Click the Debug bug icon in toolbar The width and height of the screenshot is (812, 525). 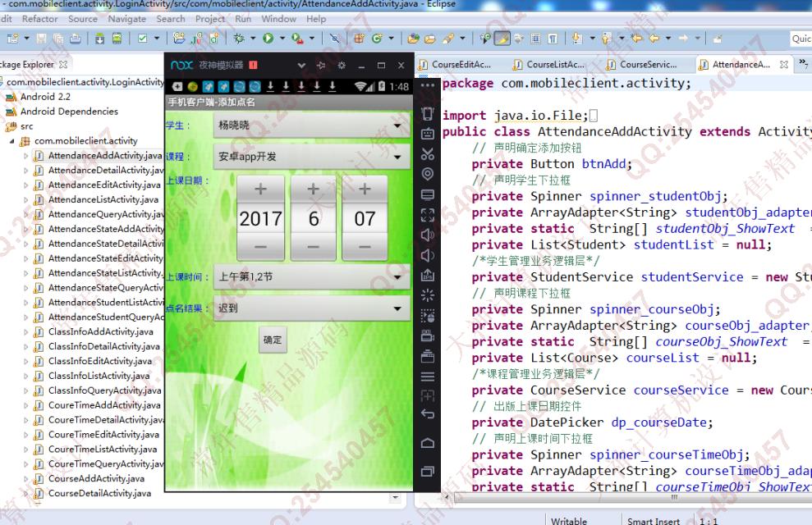[239, 39]
